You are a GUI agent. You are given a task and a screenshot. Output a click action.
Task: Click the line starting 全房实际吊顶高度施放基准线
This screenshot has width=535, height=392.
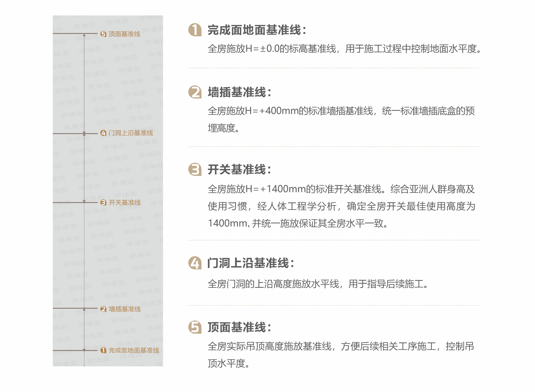[x=341, y=346]
